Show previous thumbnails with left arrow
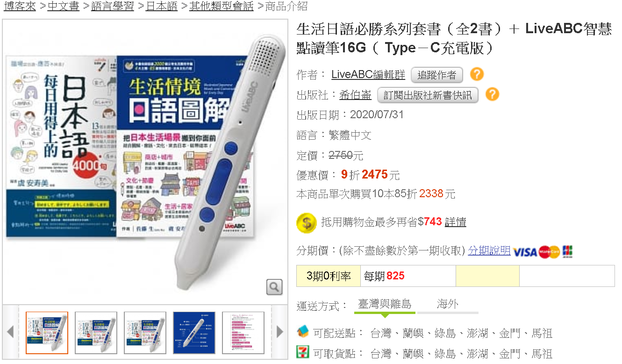This screenshot has width=622, height=364. pyautogui.click(x=10, y=332)
